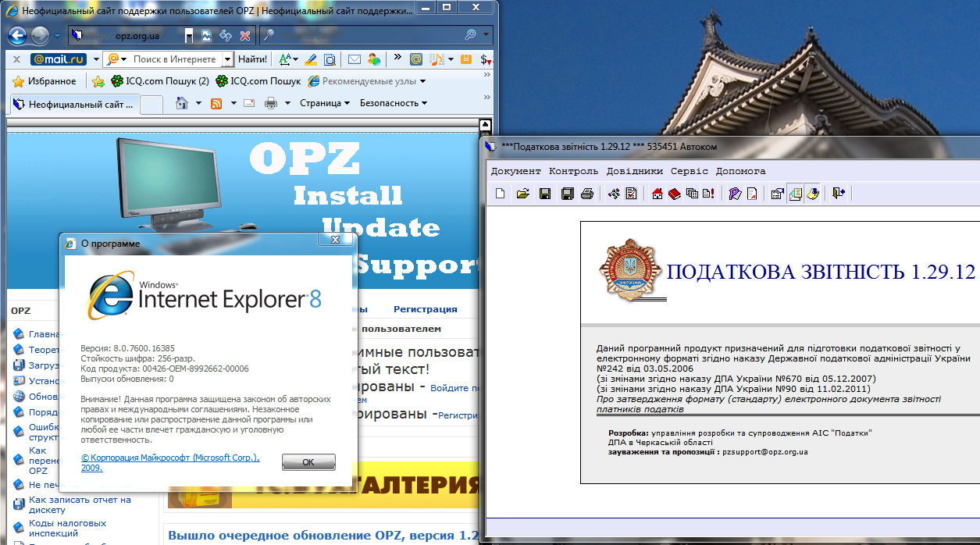Open the Mail.ru search field dropdown
980x545 pixels.
coord(227,59)
